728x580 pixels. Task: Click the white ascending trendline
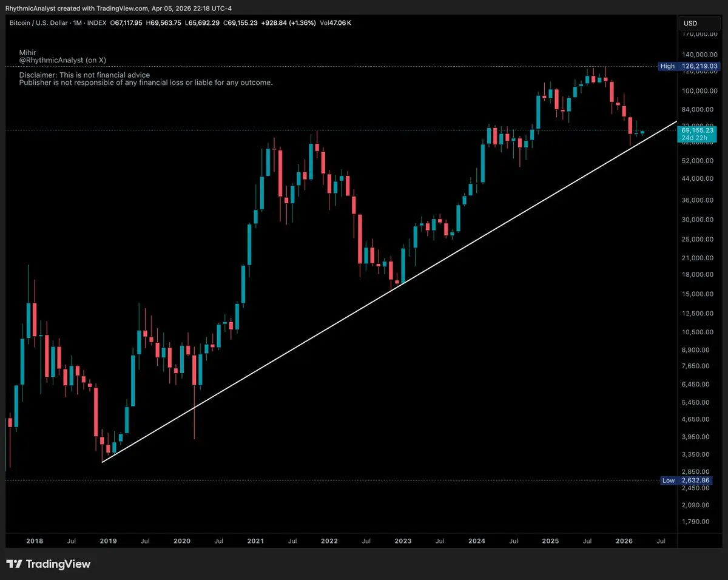[x=388, y=293]
